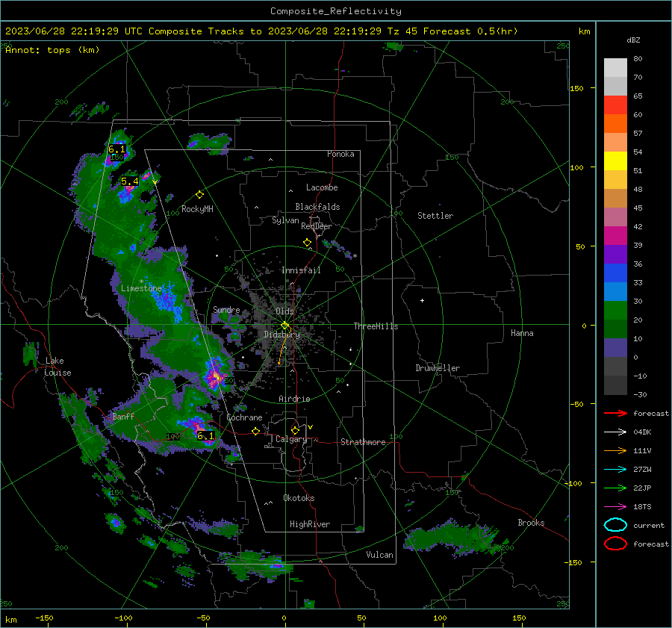
Task: Click the Ponoka town label
Action: pyautogui.click(x=340, y=154)
